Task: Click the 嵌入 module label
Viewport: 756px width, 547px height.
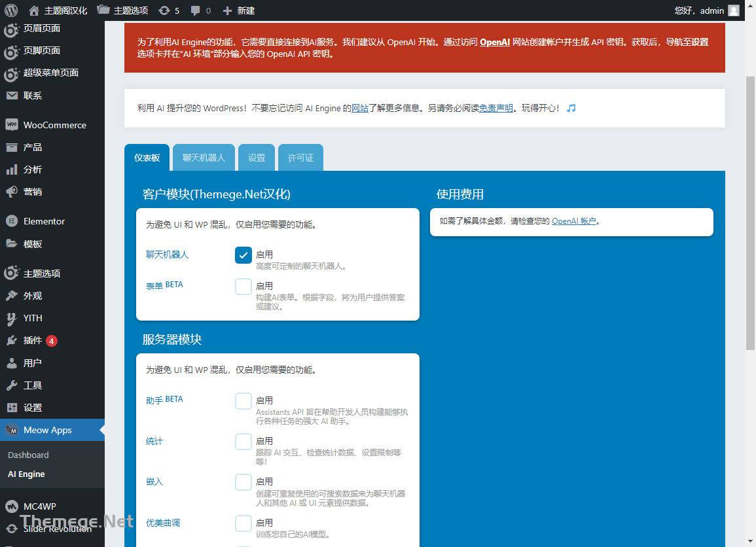Action: tap(154, 482)
